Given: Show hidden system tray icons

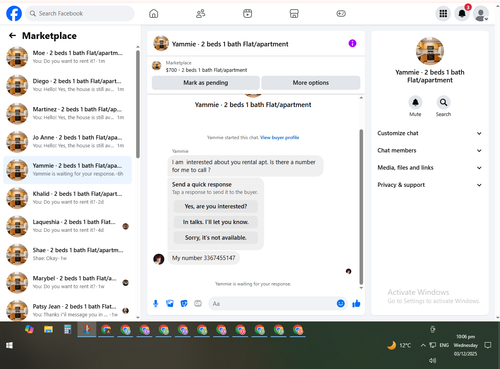Looking at the screenshot, I should (x=423, y=345).
